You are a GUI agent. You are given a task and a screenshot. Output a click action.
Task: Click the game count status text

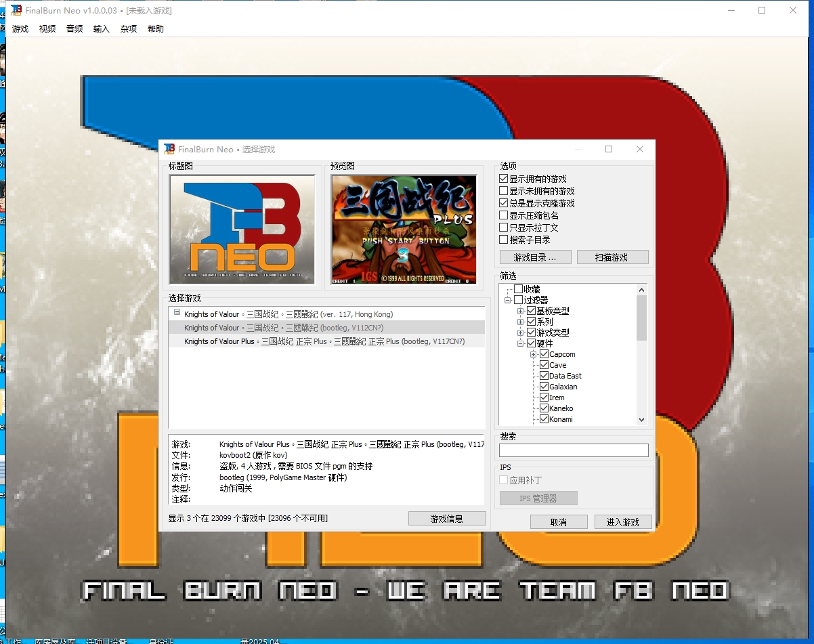click(x=248, y=518)
